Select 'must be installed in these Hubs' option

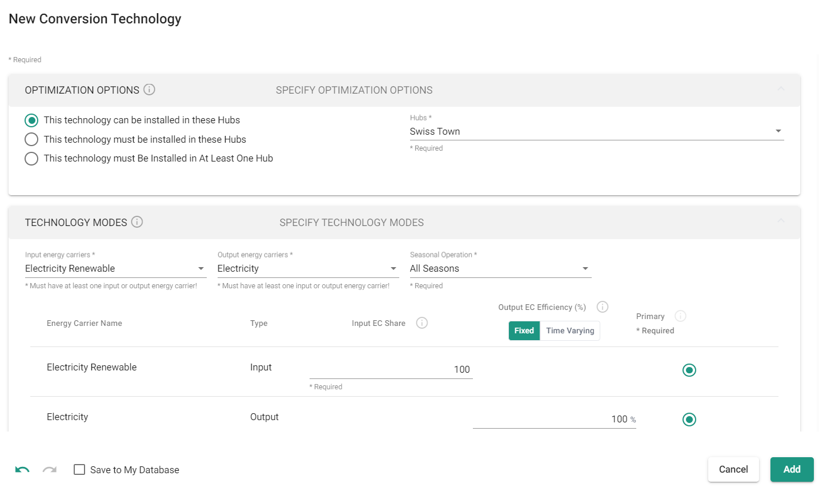coord(31,139)
